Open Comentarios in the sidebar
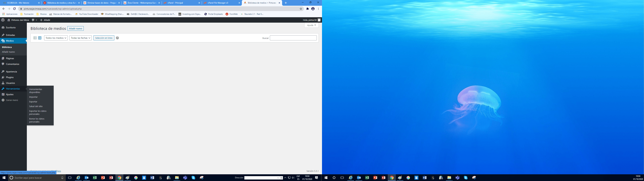 point(13,64)
